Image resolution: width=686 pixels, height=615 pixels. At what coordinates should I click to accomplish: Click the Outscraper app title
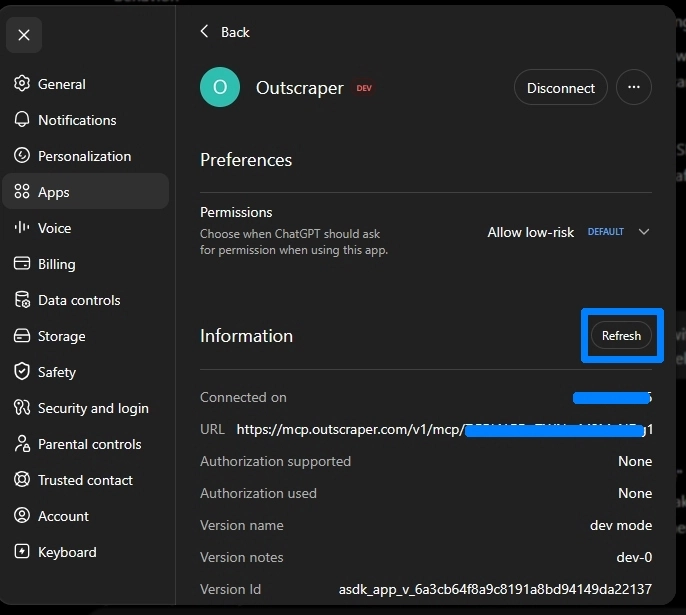(300, 88)
